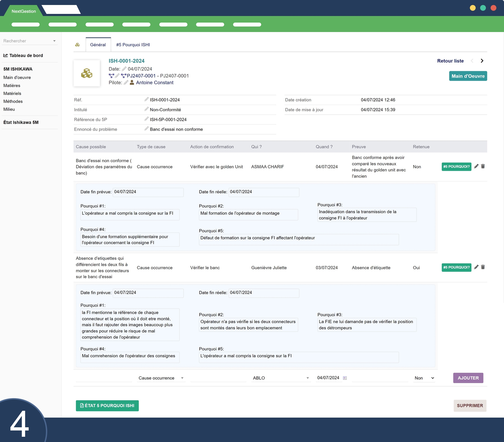Expand the Rechercher search dropdown

point(54,41)
